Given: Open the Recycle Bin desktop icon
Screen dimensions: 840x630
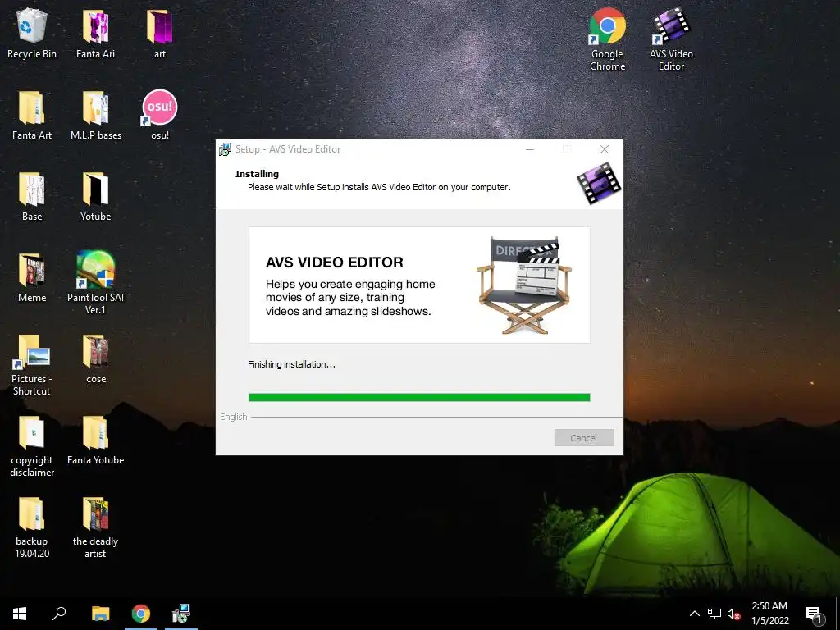Looking at the screenshot, I should 32,34.
